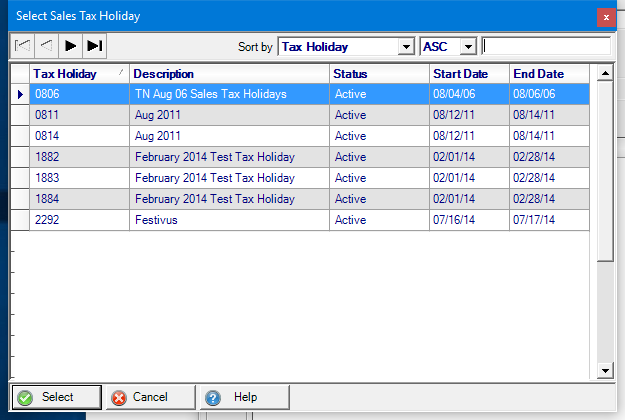Close the Select Sales Tax Holiday dialog

coord(605,16)
